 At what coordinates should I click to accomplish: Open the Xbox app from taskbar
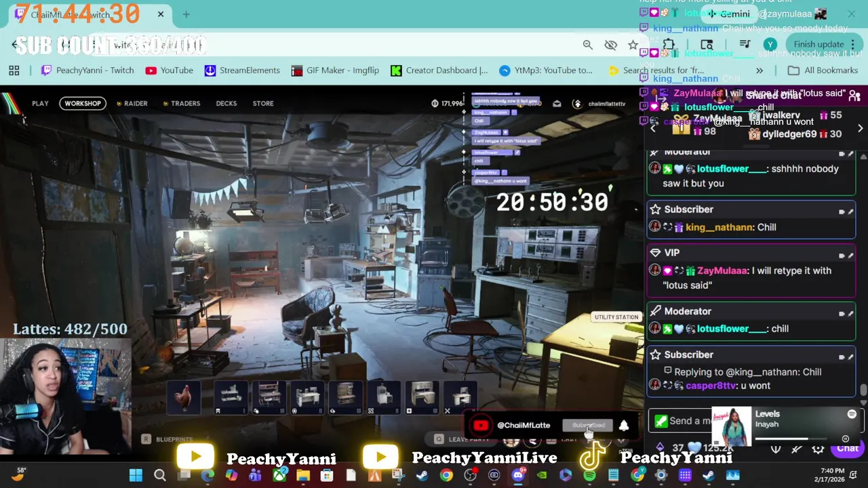[279, 475]
